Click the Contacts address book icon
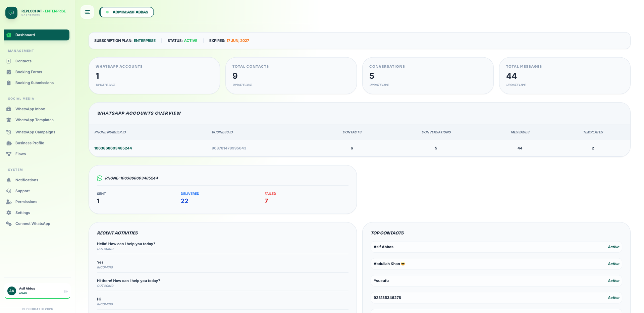The height and width of the screenshot is (313, 644). (9, 61)
